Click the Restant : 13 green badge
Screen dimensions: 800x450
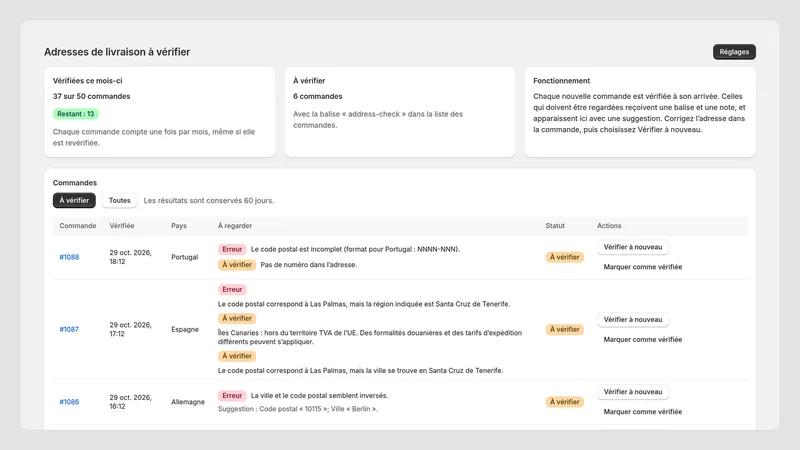[76, 114]
